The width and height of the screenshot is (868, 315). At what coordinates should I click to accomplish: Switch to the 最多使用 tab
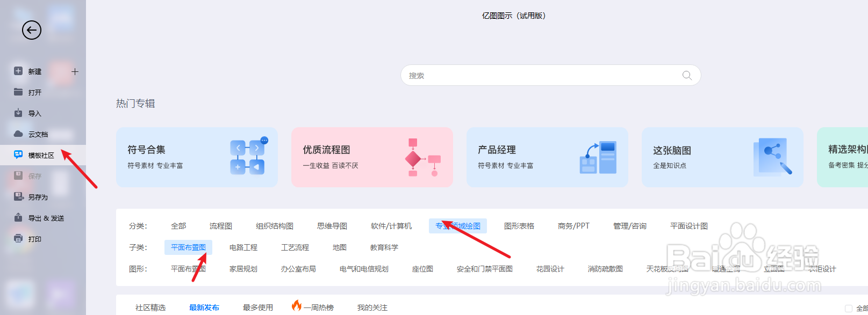(x=258, y=307)
